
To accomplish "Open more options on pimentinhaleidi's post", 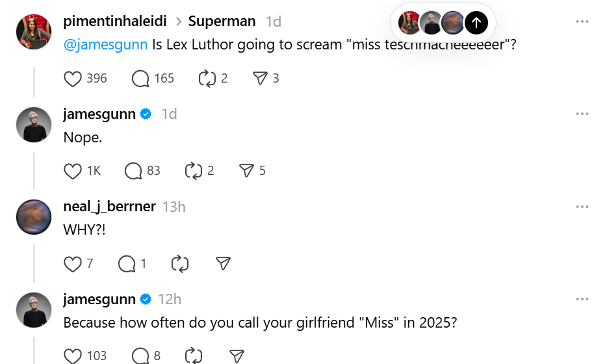I will point(582,21).
